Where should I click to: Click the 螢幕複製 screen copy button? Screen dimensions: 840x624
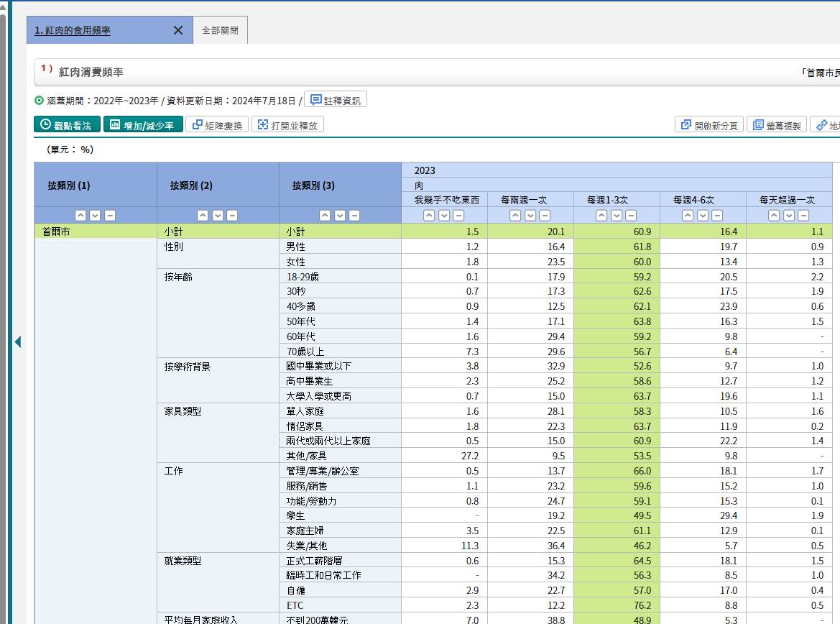point(777,125)
